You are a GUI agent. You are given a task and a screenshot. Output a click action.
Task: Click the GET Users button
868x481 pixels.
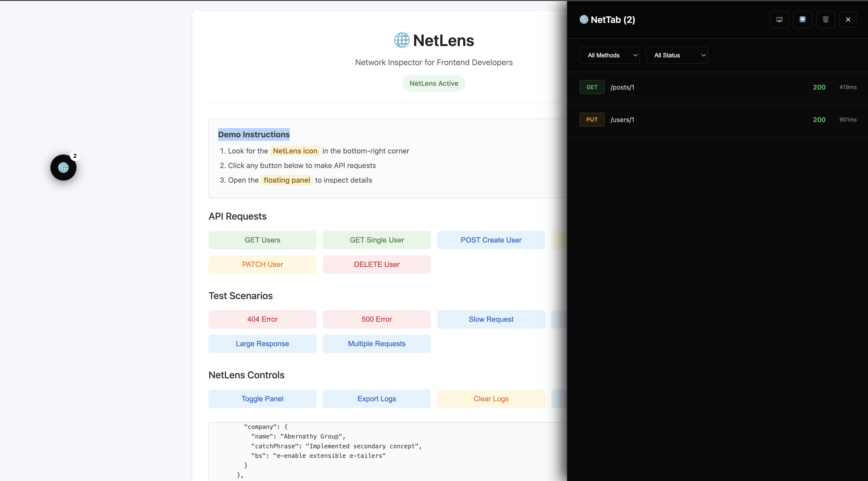tap(262, 240)
